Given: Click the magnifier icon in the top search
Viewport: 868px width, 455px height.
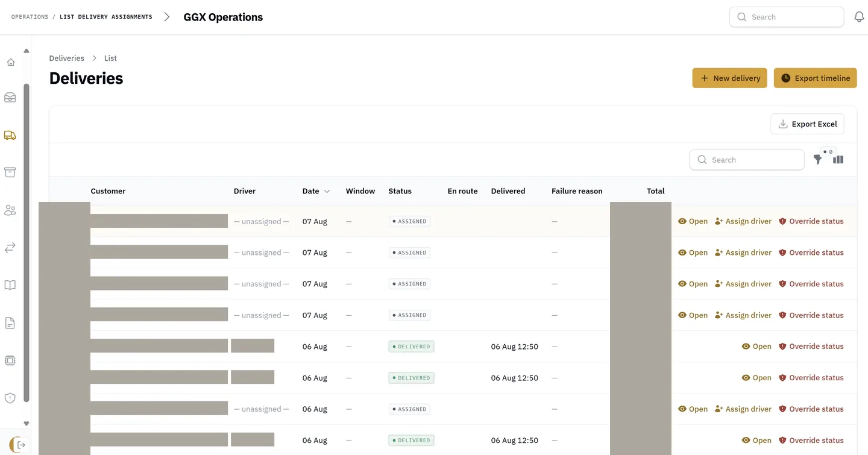Looking at the screenshot, I should 742,17.
